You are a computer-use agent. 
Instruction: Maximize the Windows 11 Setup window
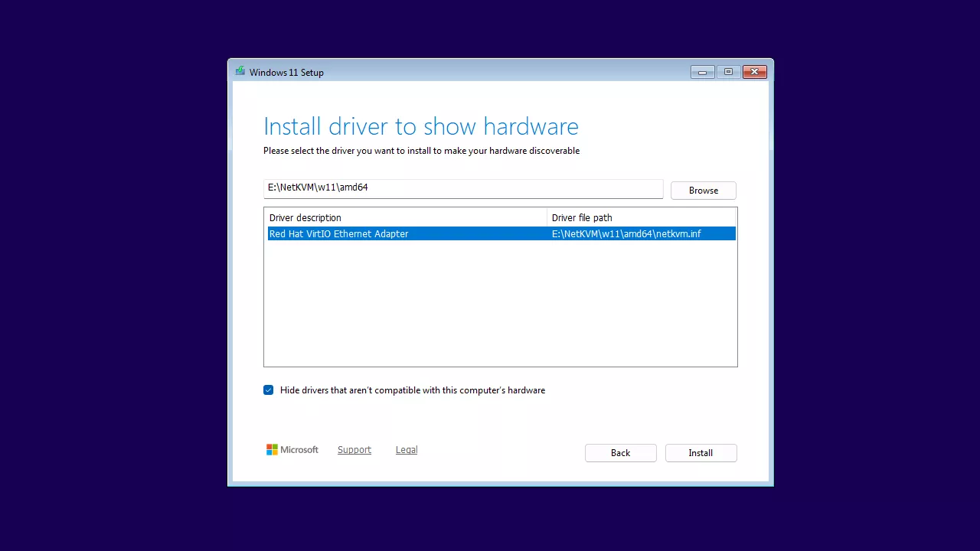pyautogui.click(x=728, y=71)
